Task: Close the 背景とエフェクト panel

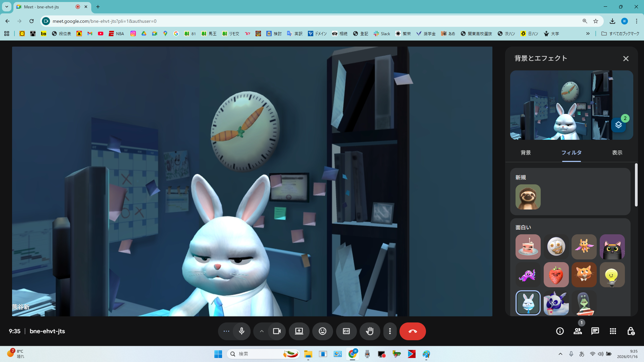Action: 626,59
